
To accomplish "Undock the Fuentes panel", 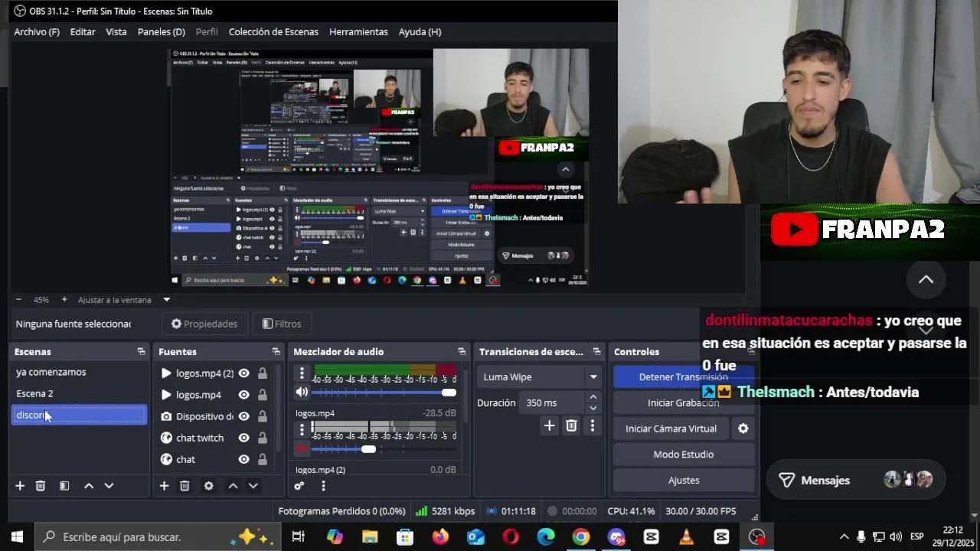I will coord(276,351).
